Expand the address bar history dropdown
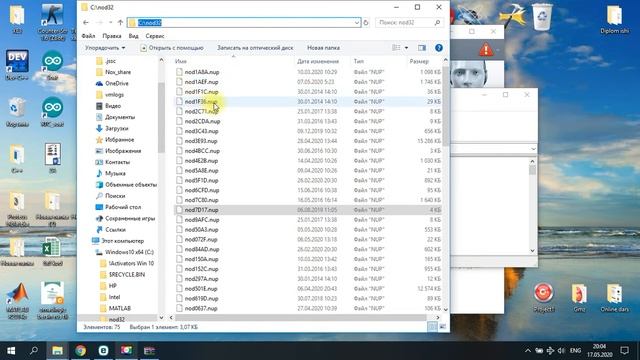Screen dimensions: 640x360 point(357,22)
